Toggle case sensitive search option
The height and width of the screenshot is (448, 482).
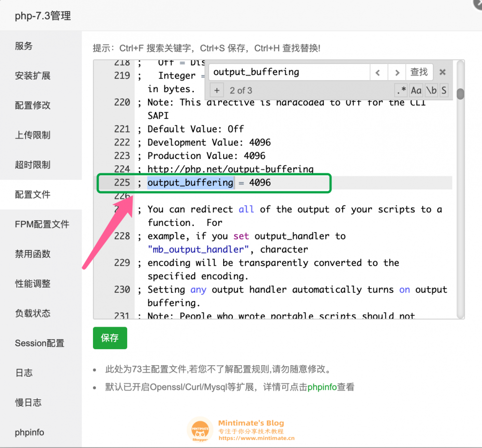(x=416, y=91)
